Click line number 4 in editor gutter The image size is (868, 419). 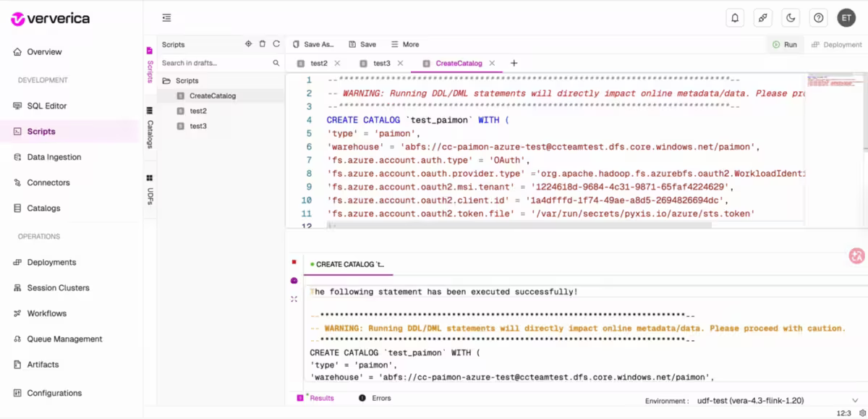[309, 120]
